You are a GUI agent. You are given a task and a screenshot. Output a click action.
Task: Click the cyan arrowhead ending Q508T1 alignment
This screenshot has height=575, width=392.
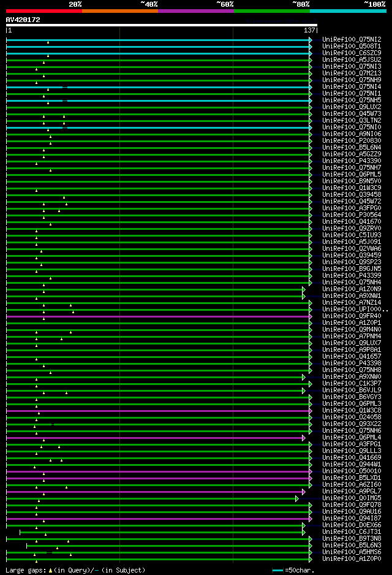(x=311, y=47)
